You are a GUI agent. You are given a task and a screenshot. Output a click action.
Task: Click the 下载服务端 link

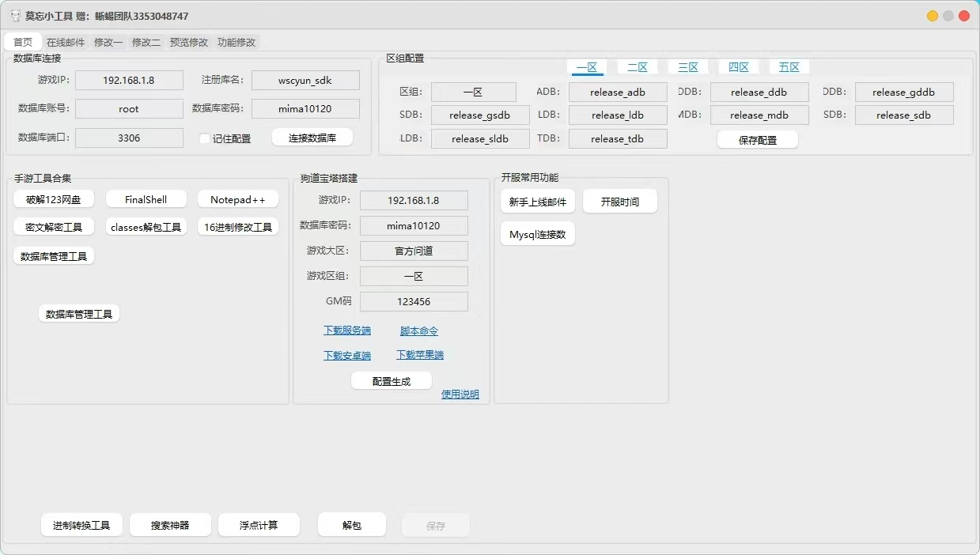(346, 330)
